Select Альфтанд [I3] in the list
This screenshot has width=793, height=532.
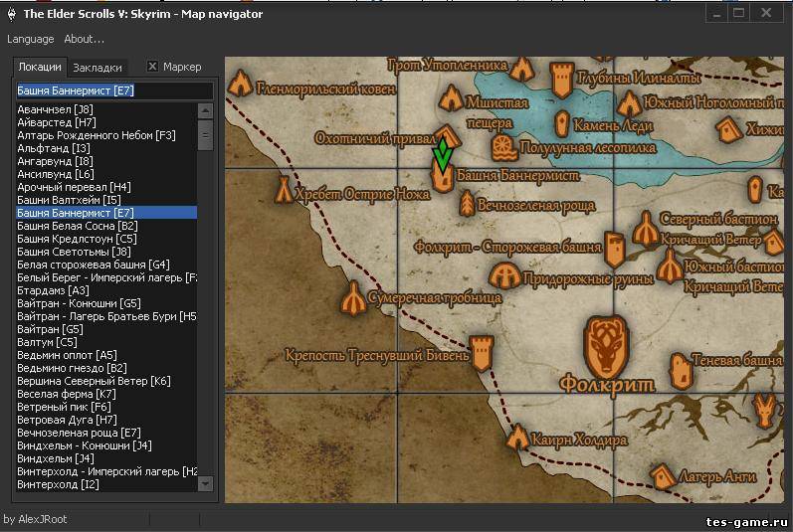(106, 148)
